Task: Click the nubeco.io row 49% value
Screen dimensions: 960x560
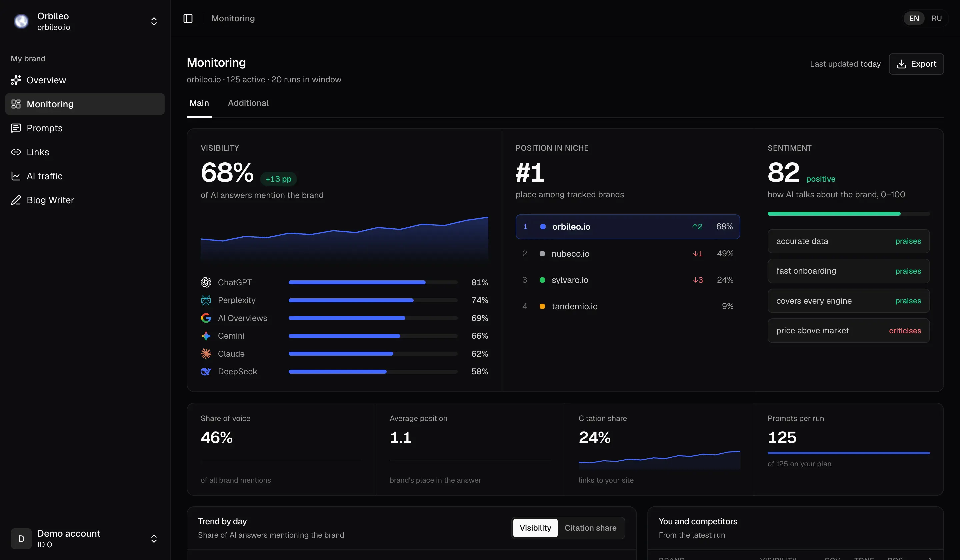Action: click(725, 254)
